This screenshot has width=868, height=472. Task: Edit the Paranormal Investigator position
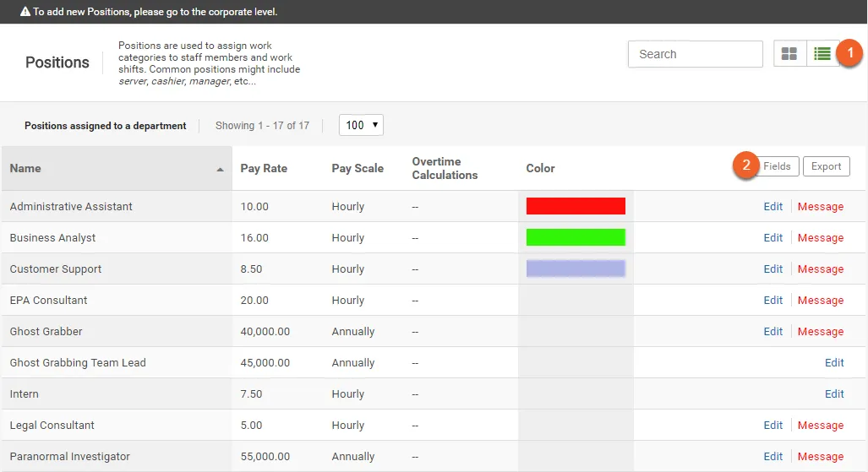point(772,457)
